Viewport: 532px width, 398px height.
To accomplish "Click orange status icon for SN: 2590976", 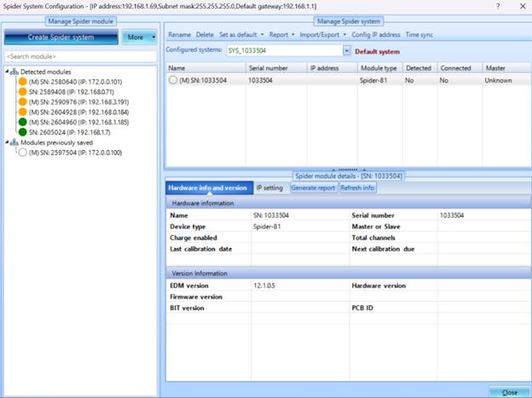I will pos(23,102).
